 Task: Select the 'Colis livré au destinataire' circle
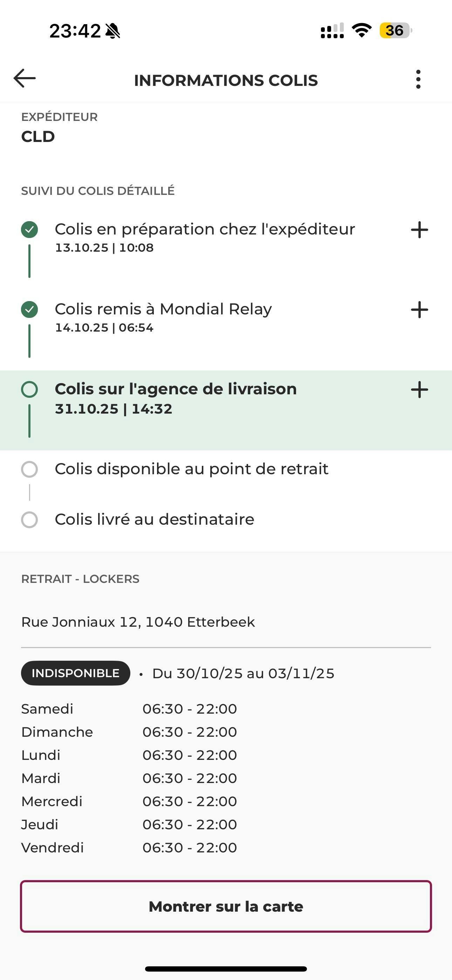[29, 520]
